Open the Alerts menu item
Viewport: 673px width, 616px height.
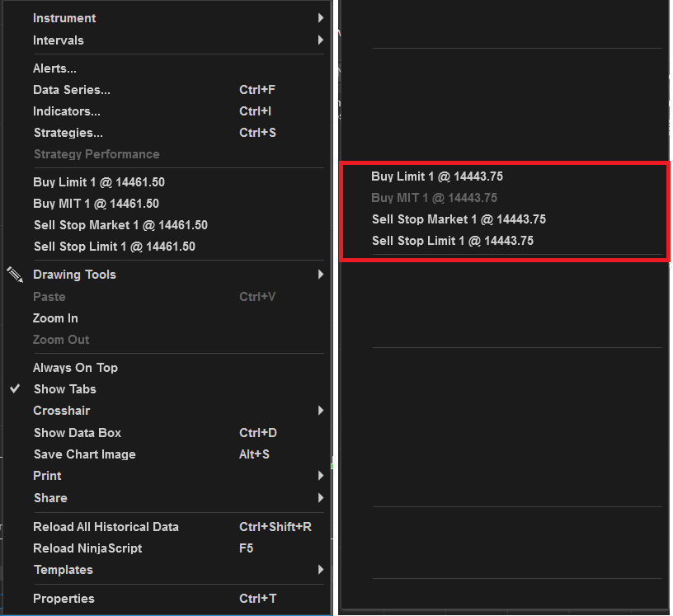coord(54,68)
